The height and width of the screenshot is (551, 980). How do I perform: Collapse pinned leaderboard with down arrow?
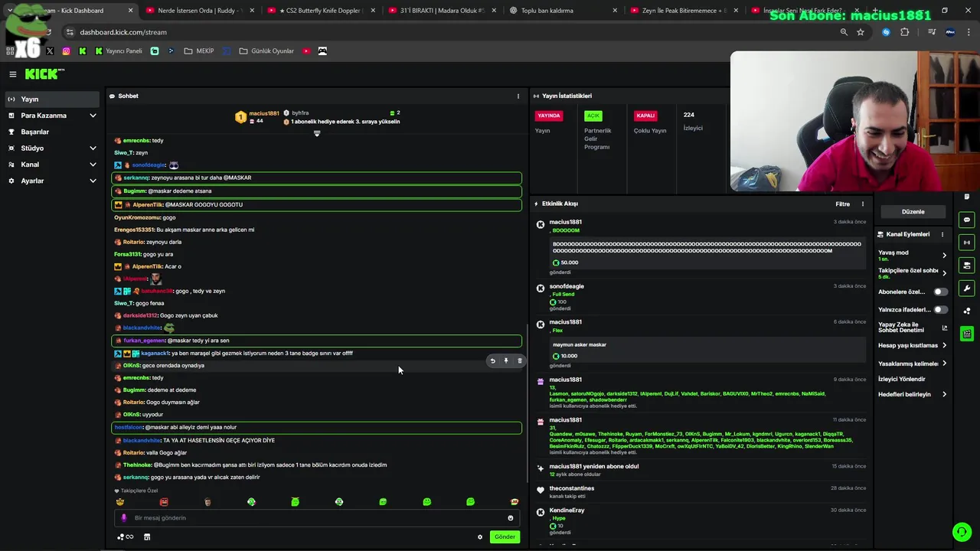pyautogui.click(x=317, y=134)
